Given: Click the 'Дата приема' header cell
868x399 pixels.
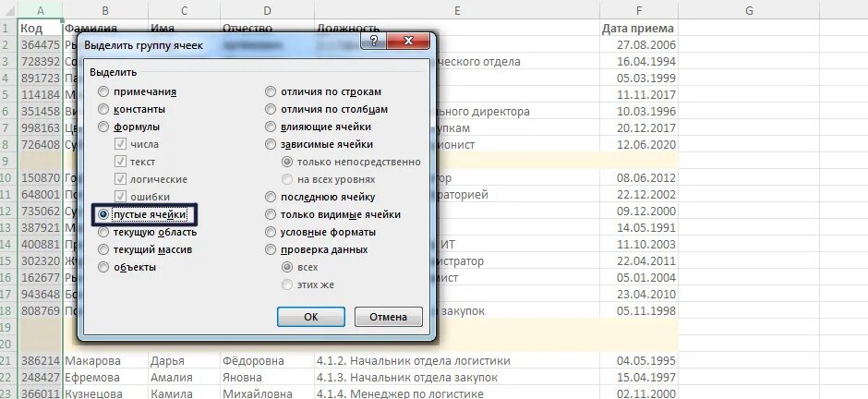Looking at the screenshot, I should point(639,29).
